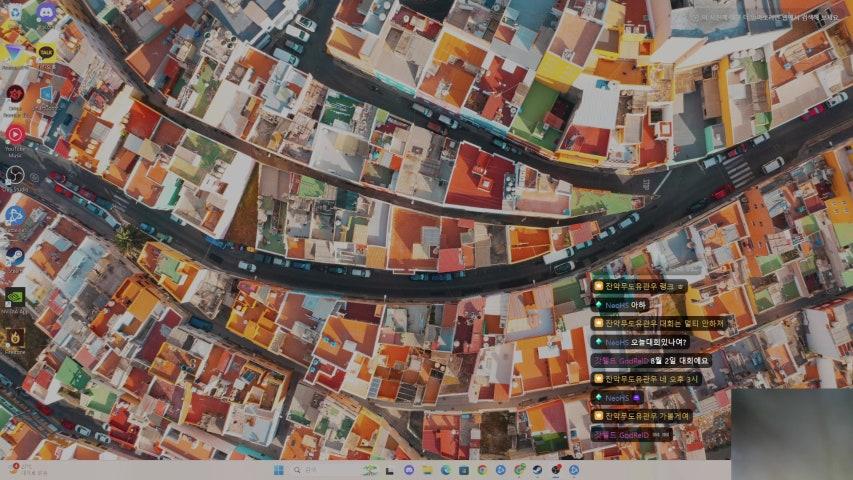This screenshot has width=853, height=480.
Task: Open Microsoft Edge from the taskbar
Action: point(446,470)
